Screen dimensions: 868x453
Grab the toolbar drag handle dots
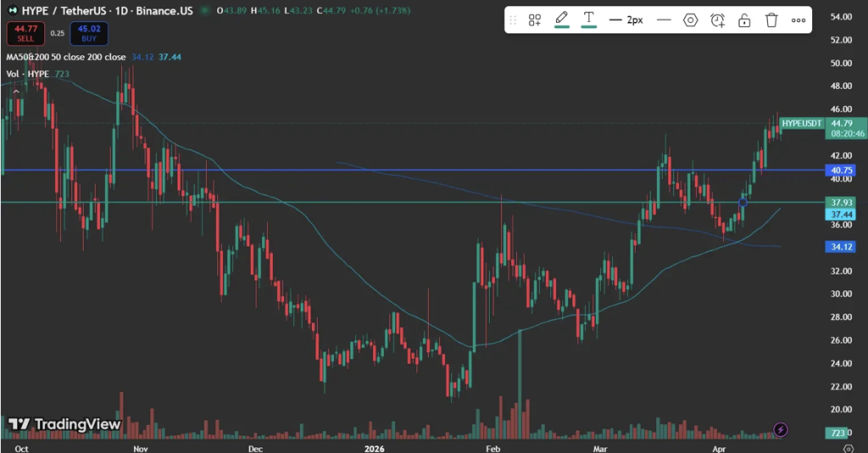point(515,19)
